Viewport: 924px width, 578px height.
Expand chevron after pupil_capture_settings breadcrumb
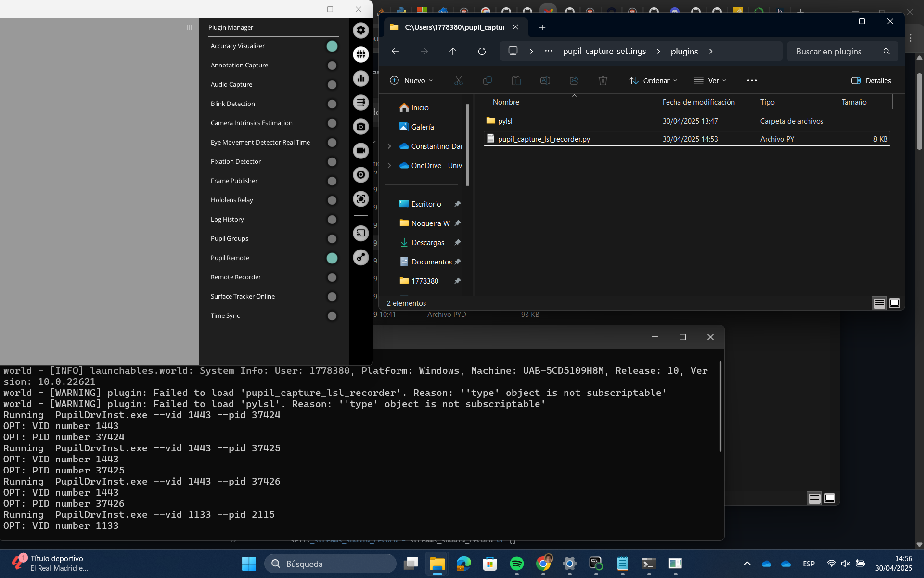pos(658,51)
